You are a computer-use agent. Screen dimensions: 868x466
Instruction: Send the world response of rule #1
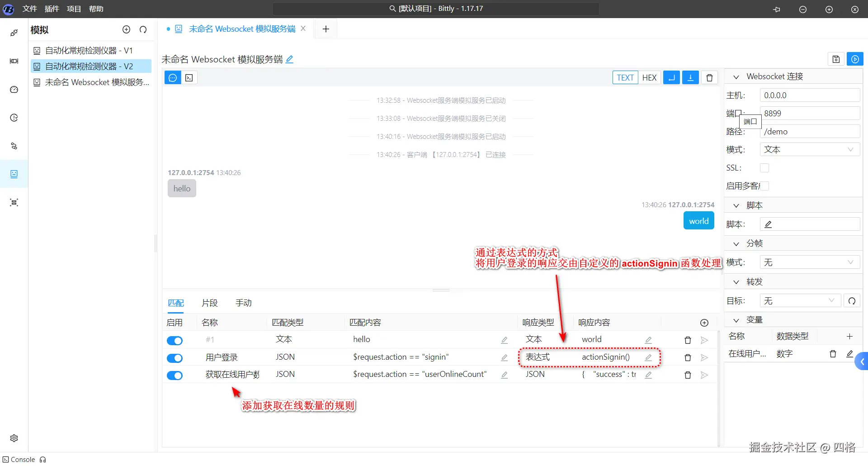coord(704,340)
